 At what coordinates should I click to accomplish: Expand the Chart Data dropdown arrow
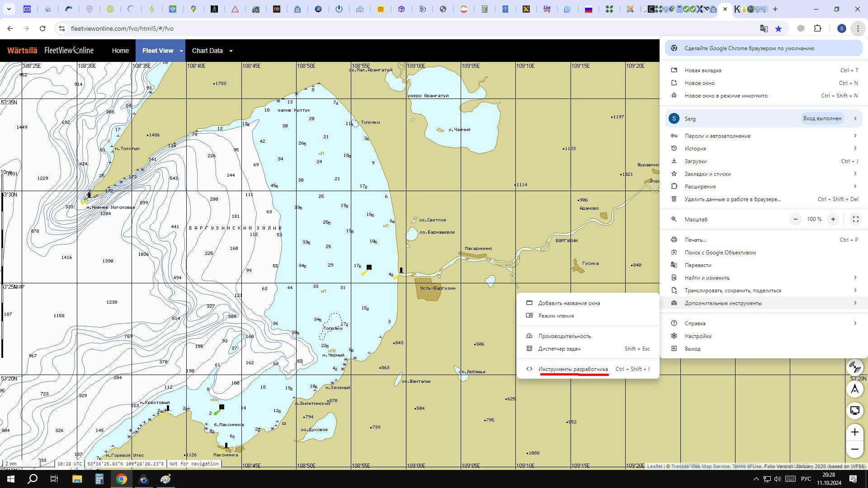(x=231, y=51)
